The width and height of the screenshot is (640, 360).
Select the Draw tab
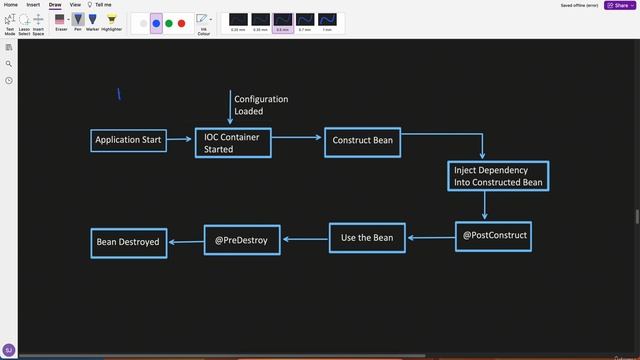[55, 5]
